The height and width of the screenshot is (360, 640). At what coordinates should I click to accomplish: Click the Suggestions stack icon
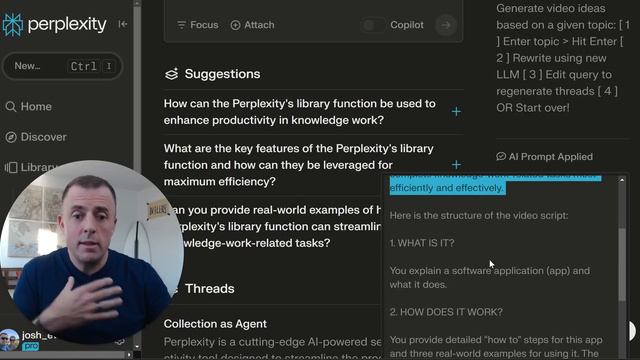click(171, 74)
